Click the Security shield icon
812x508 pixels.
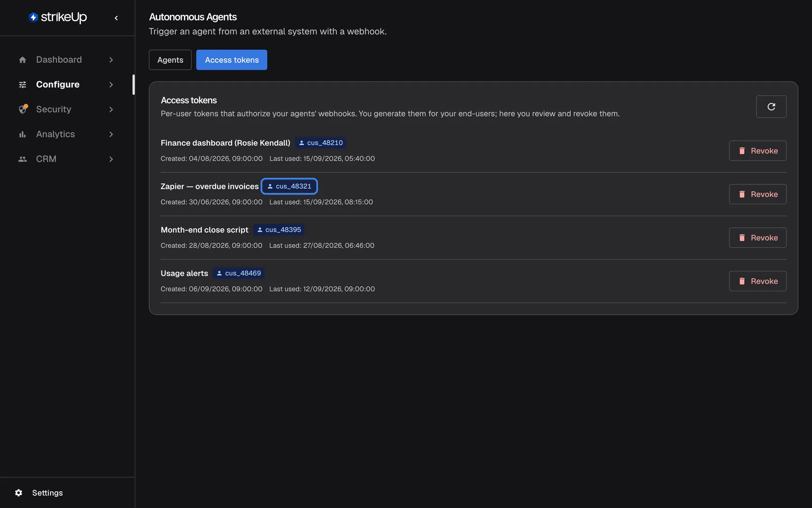coord(23,109)
